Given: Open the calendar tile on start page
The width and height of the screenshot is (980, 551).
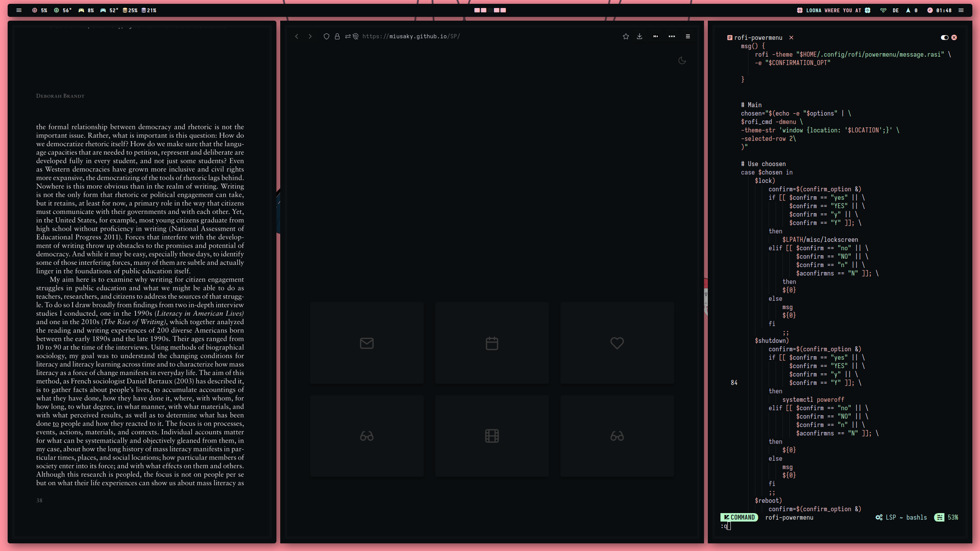Looking at the screenshot, I should 492,343.
